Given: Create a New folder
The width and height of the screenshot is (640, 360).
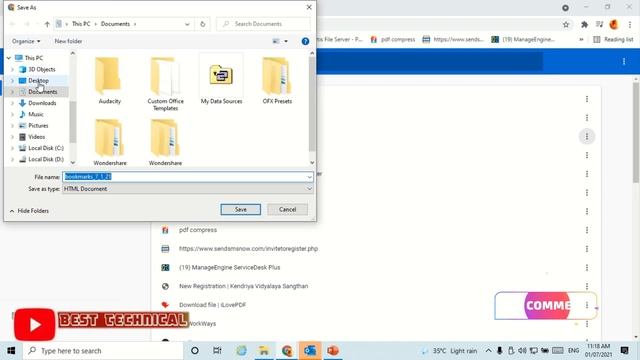Looking at the screenshot, I should pyautogui.click(x=68, y=41).
